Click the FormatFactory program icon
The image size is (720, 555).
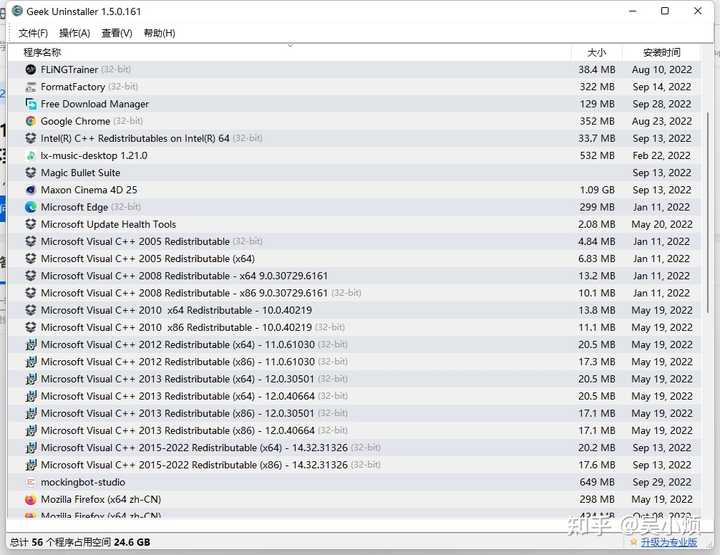[31, 87]
